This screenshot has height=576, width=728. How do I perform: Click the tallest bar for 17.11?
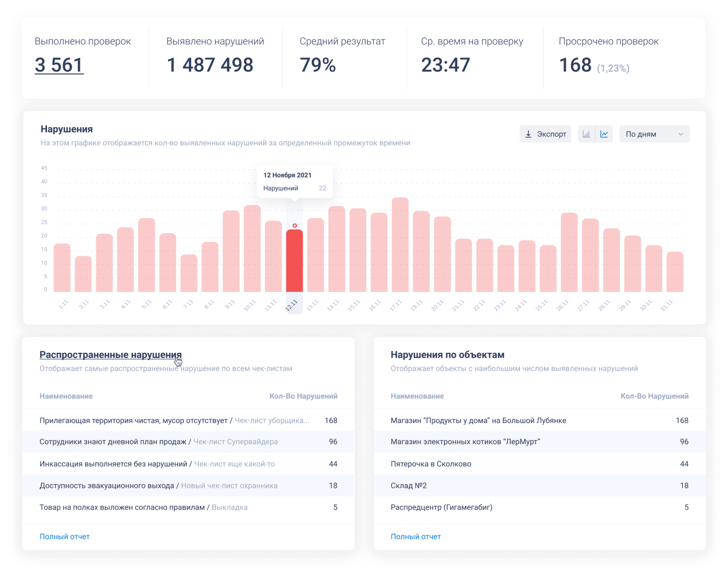400,245
